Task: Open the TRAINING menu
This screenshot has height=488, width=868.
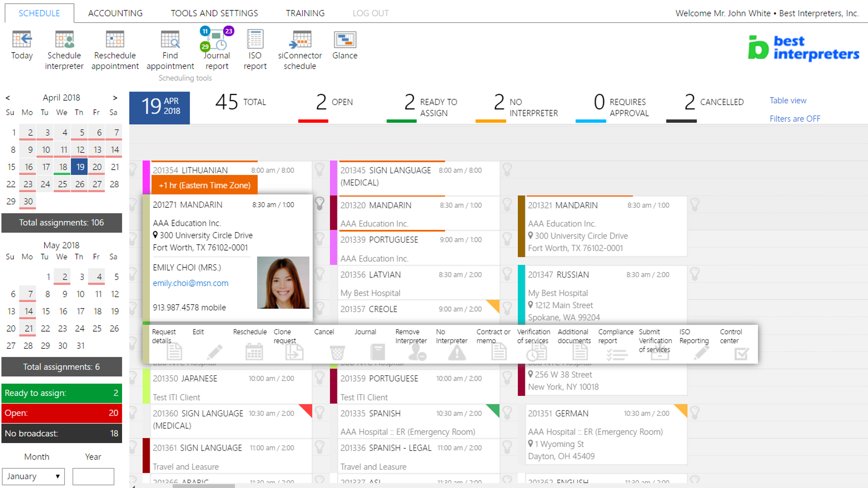Action: tap(305, 13)
